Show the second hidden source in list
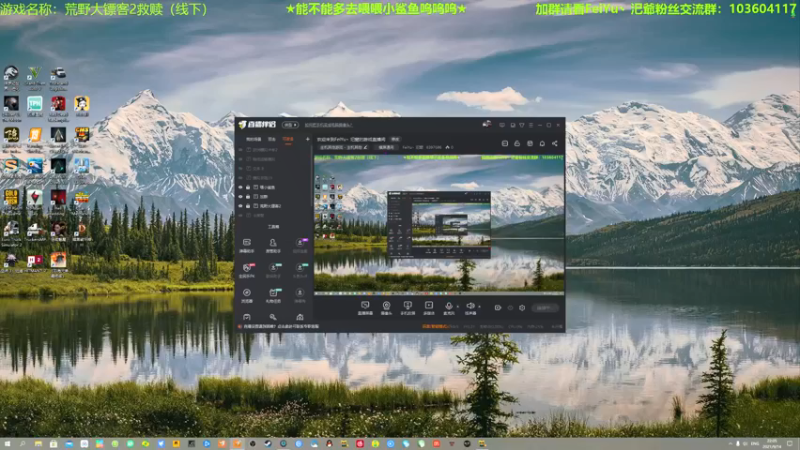Viewport: 800px width, 450px height. point(241,159)
